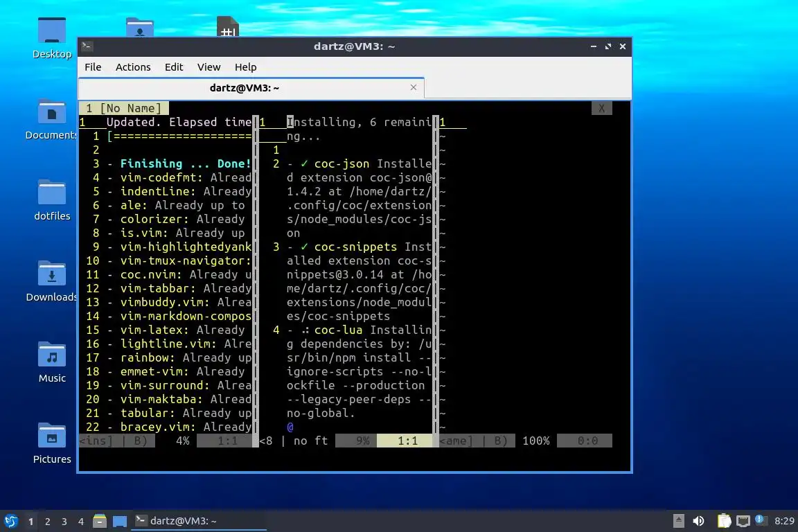
Task: Switch to workspace 2
Action: [x=47, y=522]
